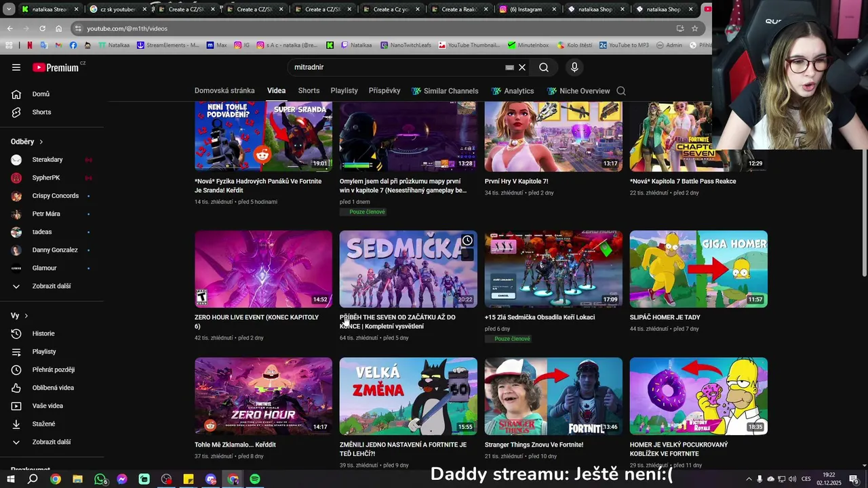The width and height of the screenshot is (868, 488).
Task: Search within the channel using the magnifier icon
Action: (x=621, y=91)
